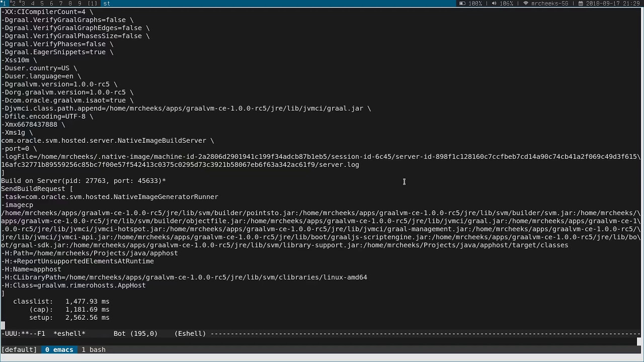Click the classlist: 1,477.93 ms line
The image size is (644, 362).
pos(61,301)
